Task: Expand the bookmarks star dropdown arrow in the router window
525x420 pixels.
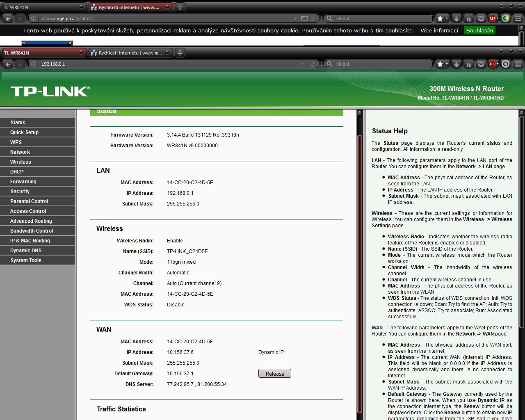Action: pyautogui.click(x=447, y=64)
